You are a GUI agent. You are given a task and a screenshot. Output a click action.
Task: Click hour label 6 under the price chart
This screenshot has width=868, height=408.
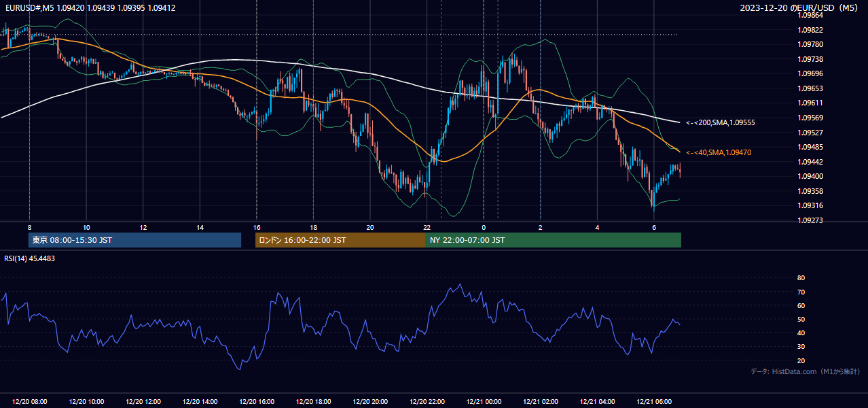pyautogui.click(x=653, y=228)
